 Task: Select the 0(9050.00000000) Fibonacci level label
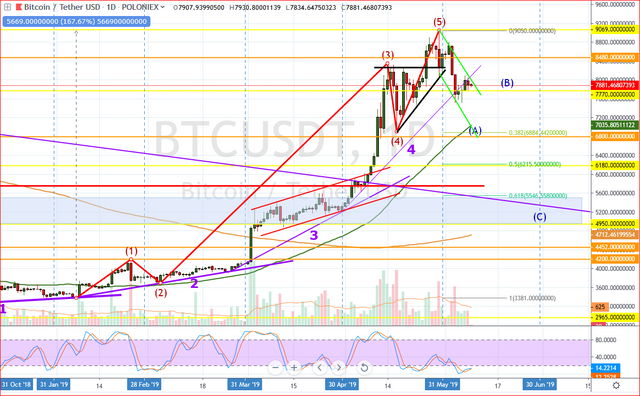click(x=532, y=31)
